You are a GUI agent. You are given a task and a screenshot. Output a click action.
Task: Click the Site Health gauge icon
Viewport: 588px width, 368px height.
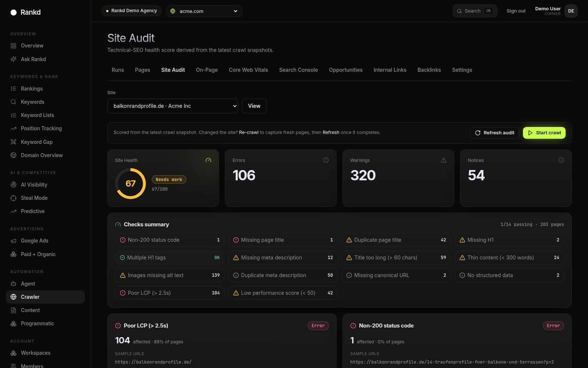pyautogui.click(x=208, y=160)
